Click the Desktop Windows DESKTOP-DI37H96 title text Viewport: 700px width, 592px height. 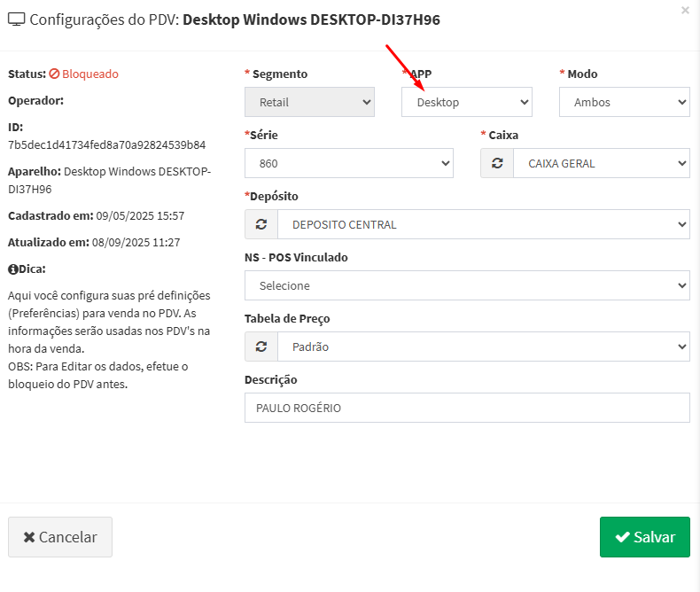[x=311, y=19]
